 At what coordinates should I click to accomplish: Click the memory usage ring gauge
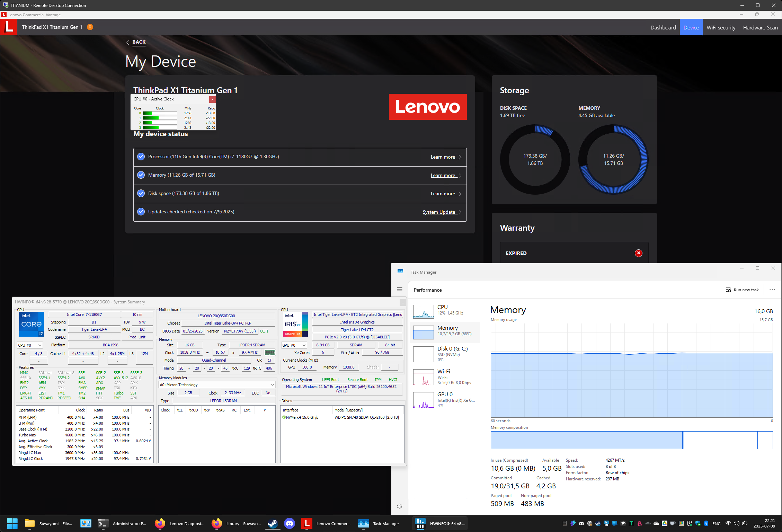pos(613,160)
